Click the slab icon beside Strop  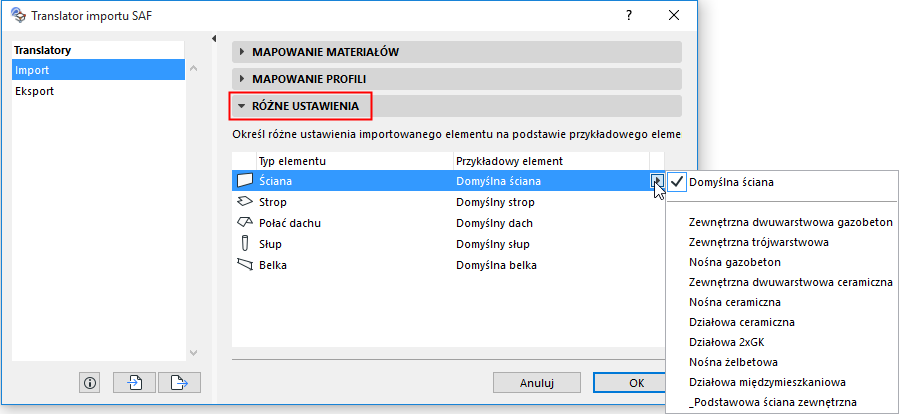(x=245, y=202)
